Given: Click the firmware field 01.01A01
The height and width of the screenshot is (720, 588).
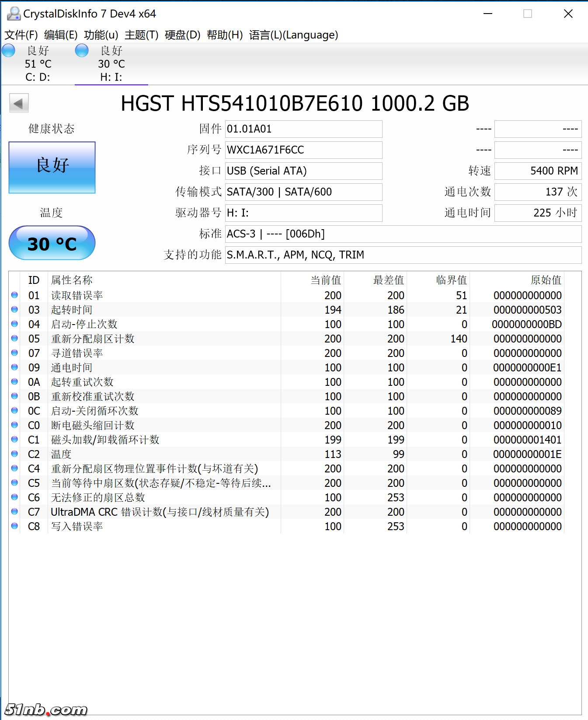Looking at the screenshot, I should 303,129.
